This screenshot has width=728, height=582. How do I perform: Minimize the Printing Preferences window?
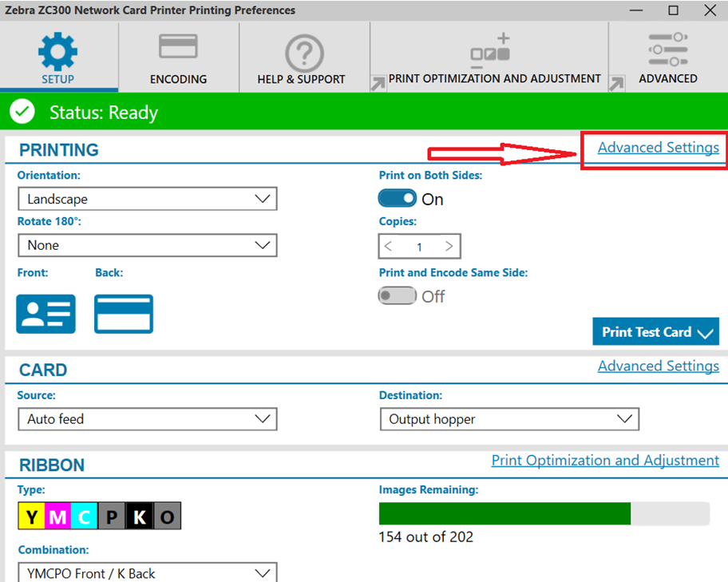pos(636,10)
